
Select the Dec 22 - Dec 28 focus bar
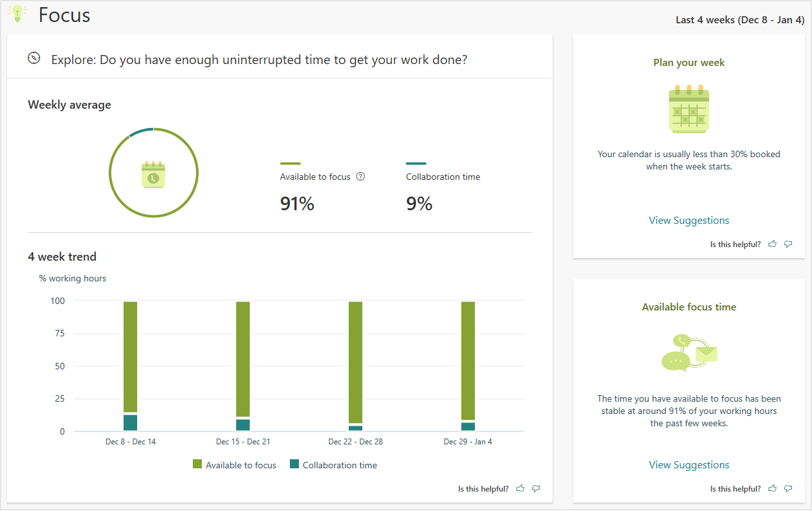click(x=355, y=361)
